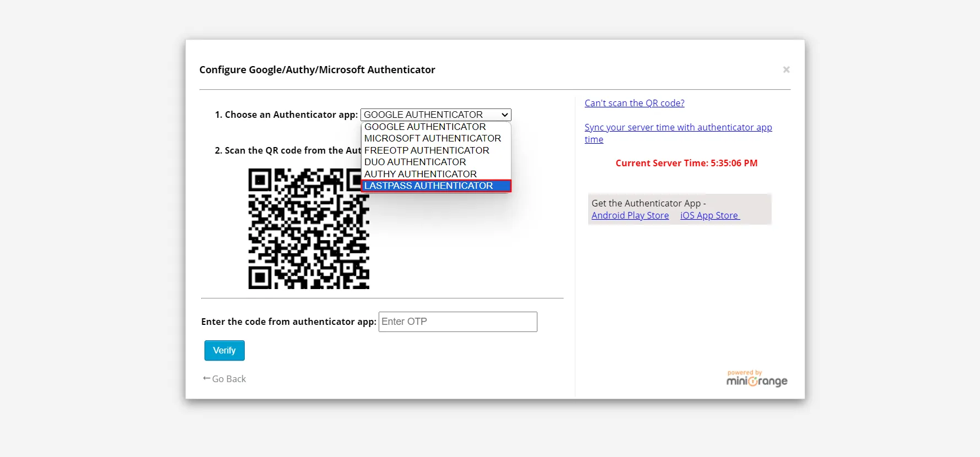Click "Enter the code from authenticator app:" label
Viewport: 980px width, 457px height.
[x=288, y=322]
